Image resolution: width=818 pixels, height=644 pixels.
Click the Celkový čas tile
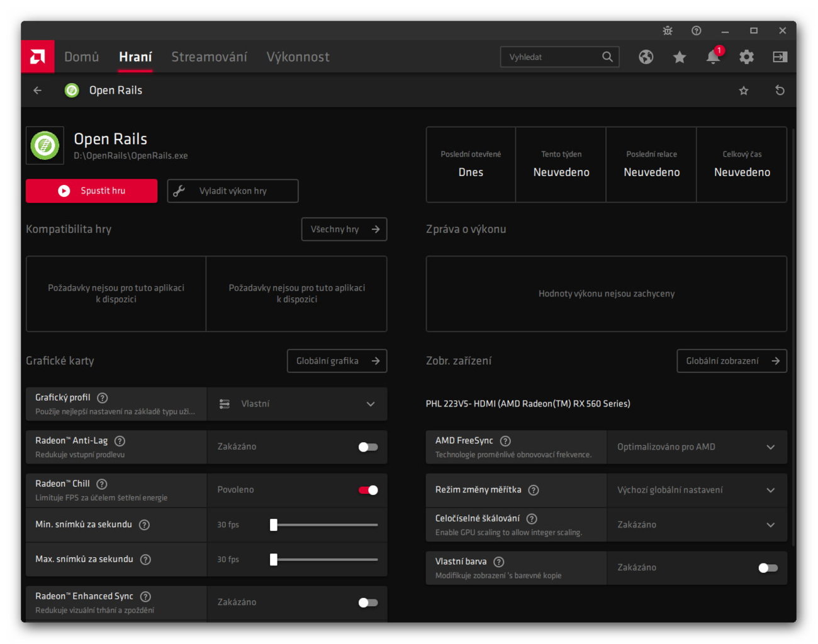[x=742, y=165]
